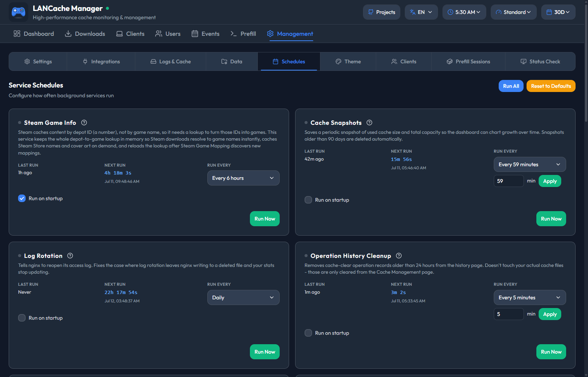Click the Users people icon
588x377 pixels.
159,34
